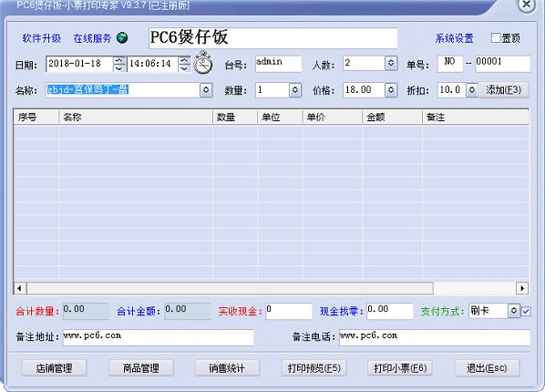Toggle the checkbox beside 支付方式 dropdown
Viewport: 545px width, 392px height.
(x=526, y=311)
